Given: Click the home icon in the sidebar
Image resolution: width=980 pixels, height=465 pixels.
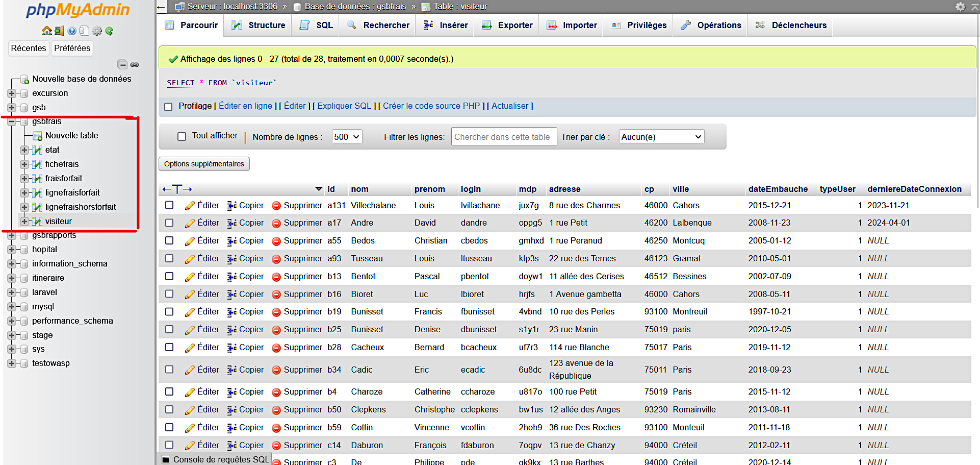Looking at the screenshot, I should pyautogui.click(x=46, y=31).
